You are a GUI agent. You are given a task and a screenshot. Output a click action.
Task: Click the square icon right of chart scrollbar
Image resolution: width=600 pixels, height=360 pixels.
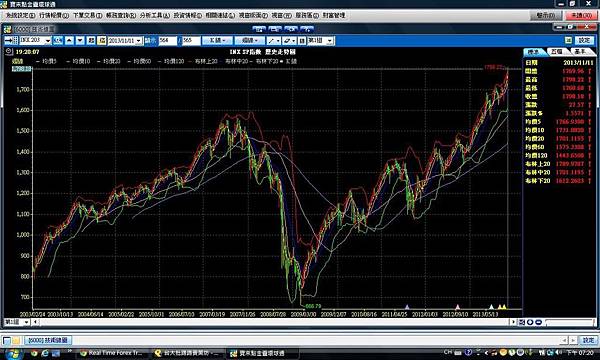(x=521, y=322)
